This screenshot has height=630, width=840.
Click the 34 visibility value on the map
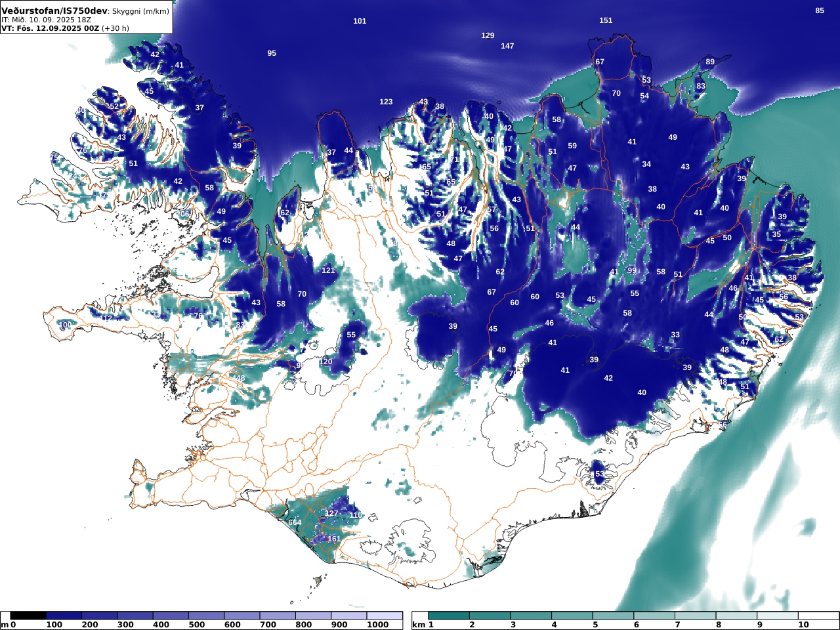pyautogui.click(x=646, y=164)
